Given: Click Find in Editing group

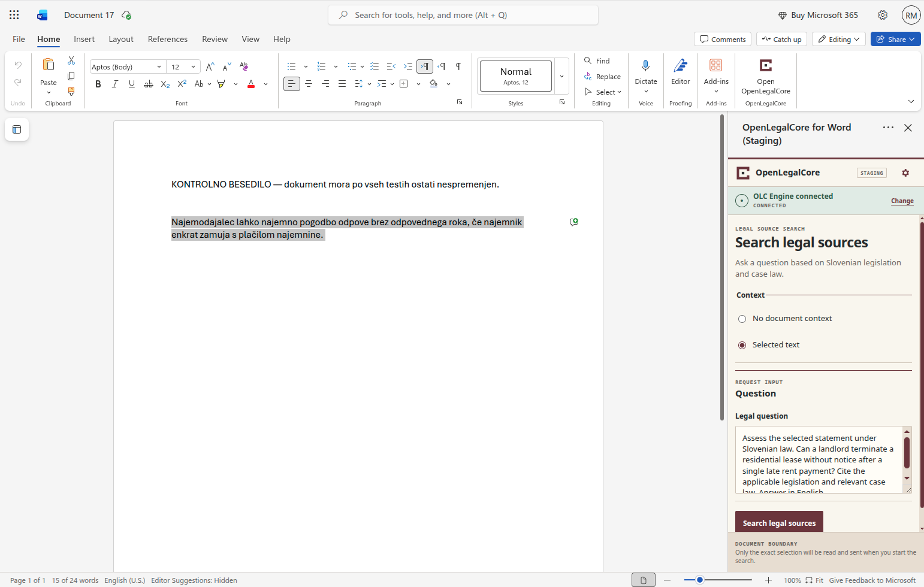Looking at the screenshot, I should coord(597,60).
